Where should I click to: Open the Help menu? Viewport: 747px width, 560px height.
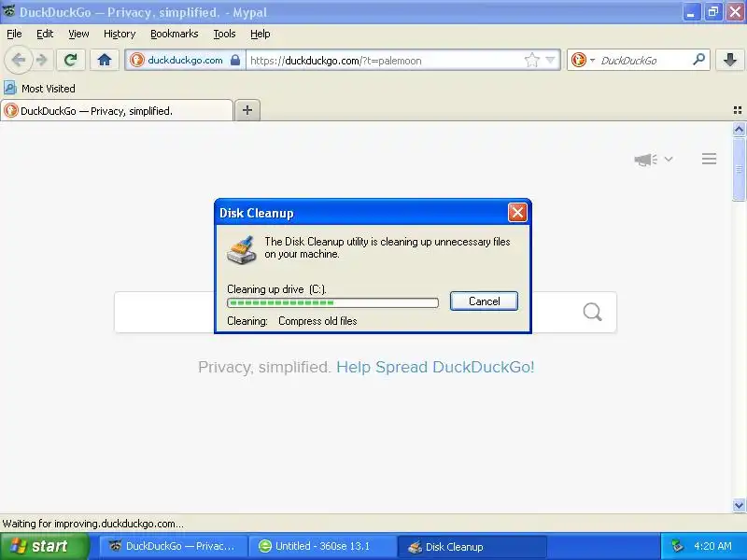[261, 34]
